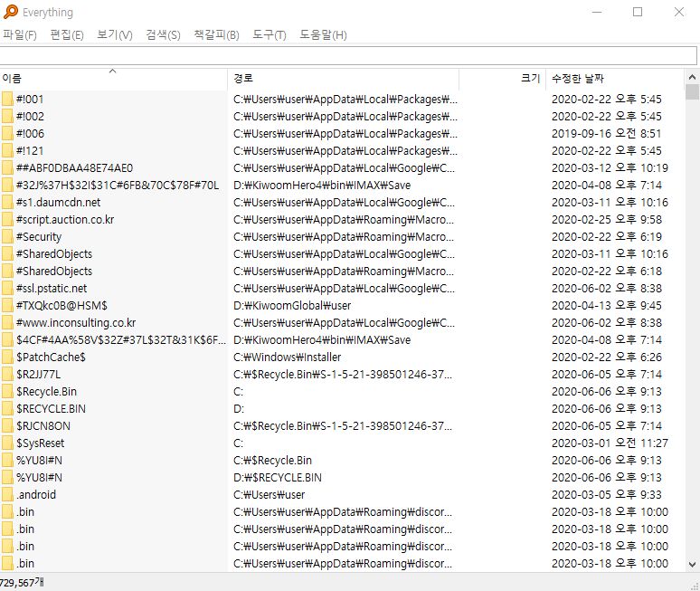Maximize the Everything window
The height and width of the screenshot is (591, 700).
pos(638,12)
